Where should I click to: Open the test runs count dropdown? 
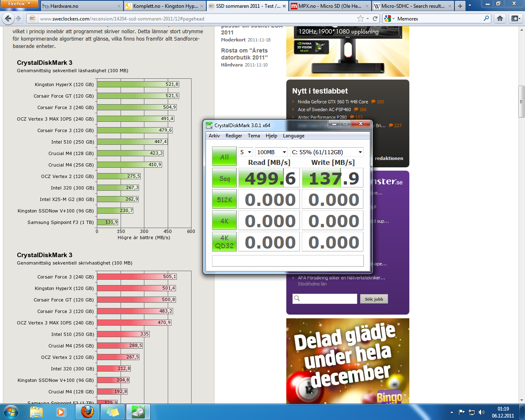coord(246,152)
